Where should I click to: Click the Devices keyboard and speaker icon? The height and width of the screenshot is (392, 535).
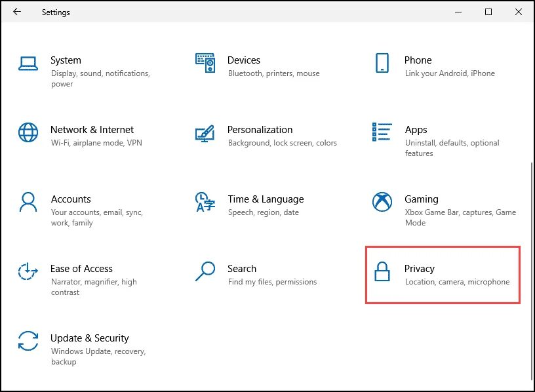pos(205,63)
